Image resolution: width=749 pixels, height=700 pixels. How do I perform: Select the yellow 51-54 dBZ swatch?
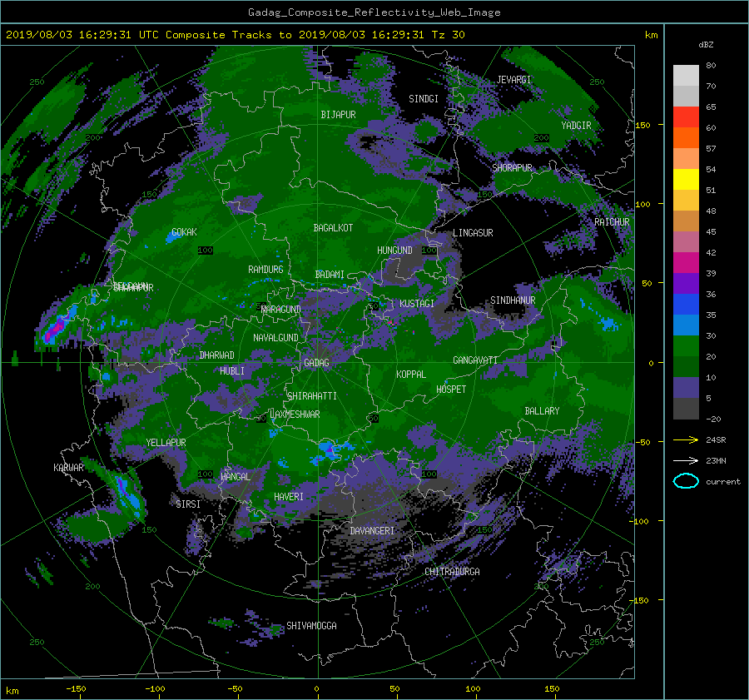click(686, 180)
